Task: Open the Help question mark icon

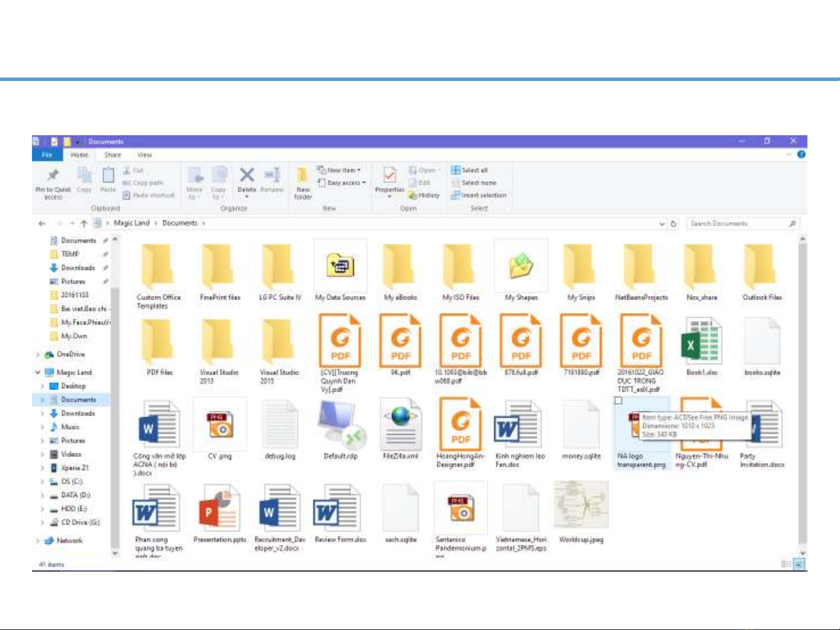Action: [801, 154]
